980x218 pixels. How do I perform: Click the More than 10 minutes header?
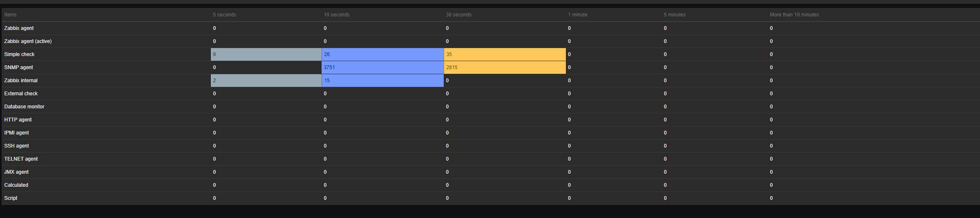tap(794, 15)
